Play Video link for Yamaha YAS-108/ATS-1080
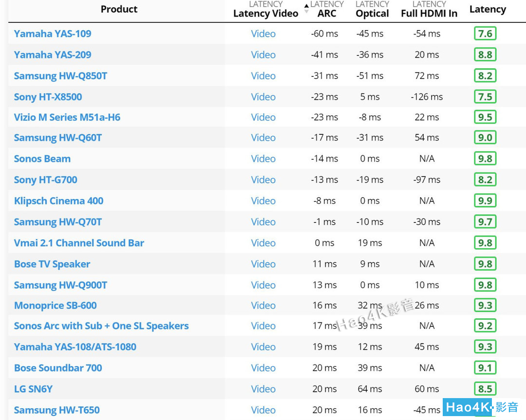The width and height of the screenshot is (526, 420). [263, 347]
